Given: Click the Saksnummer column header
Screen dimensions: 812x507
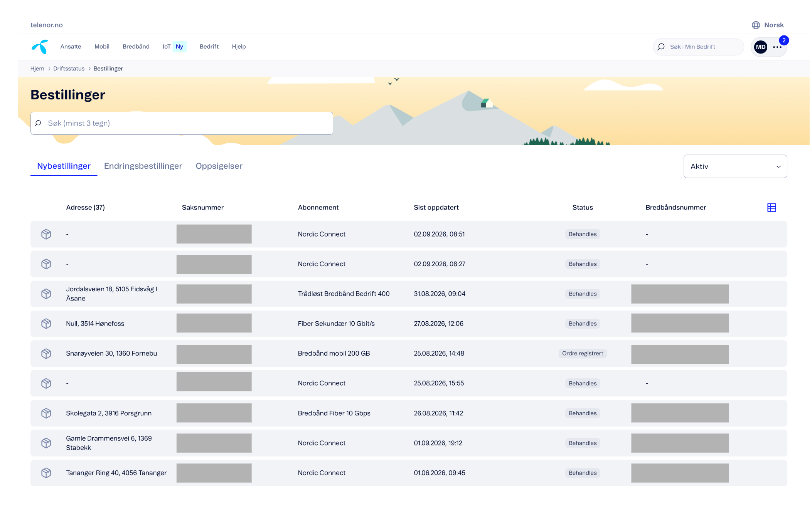Looking at the screenshot, I should point(203,208).
